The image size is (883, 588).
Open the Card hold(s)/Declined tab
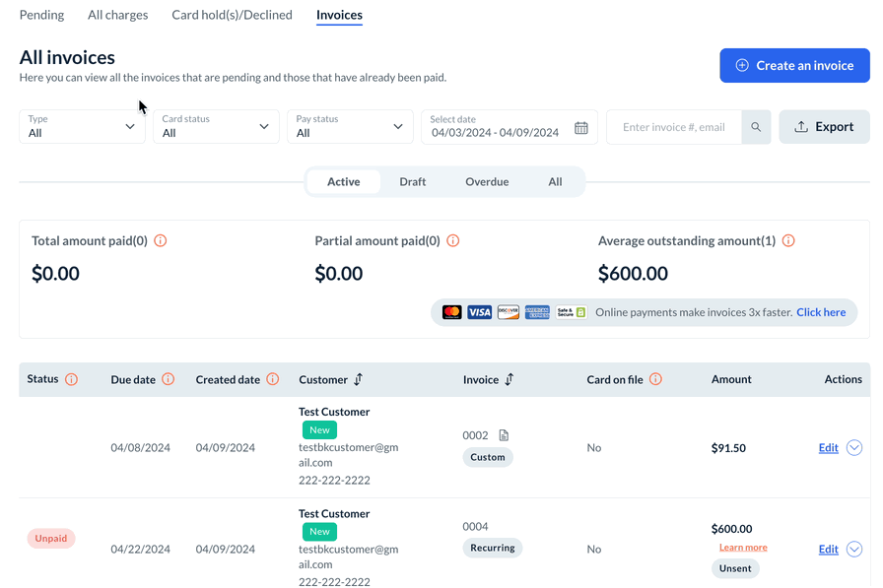[x=232, y=15]
